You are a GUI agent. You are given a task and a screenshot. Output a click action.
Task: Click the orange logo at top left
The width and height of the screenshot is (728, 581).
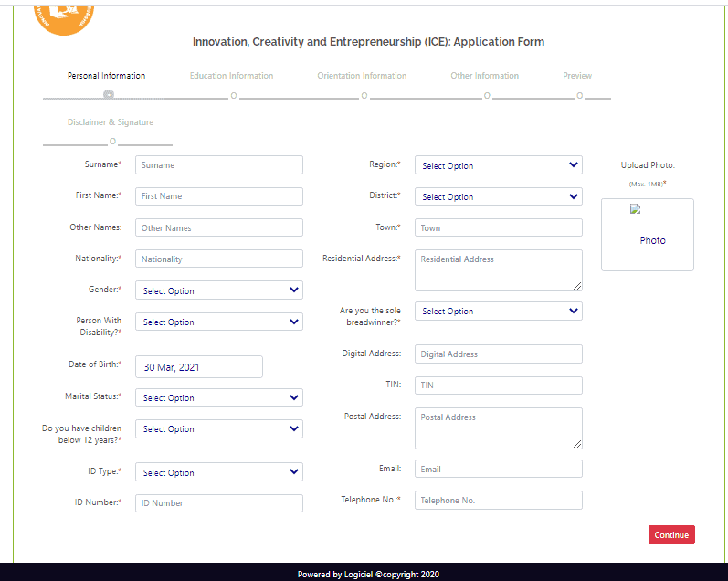click(x=64, y=16)
